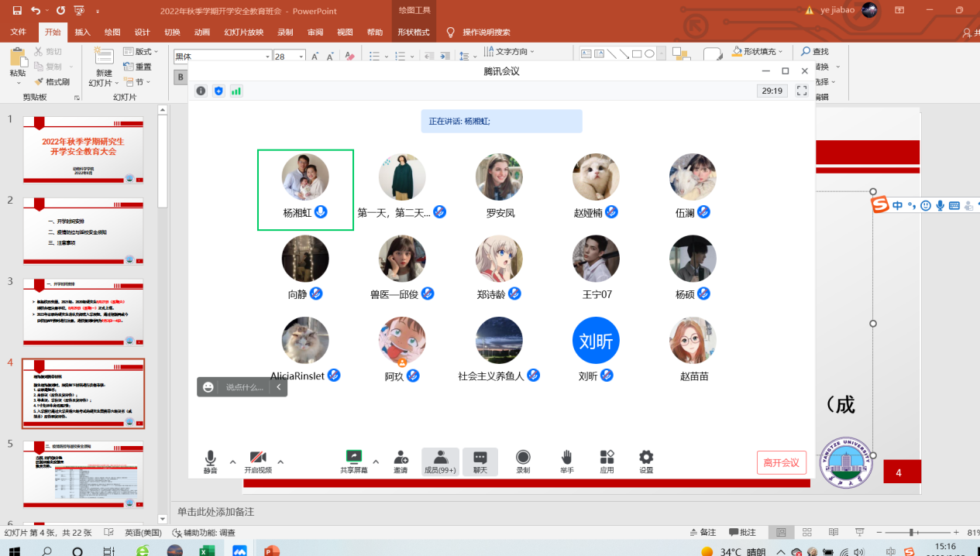
Task: Open the chat (聊天) panel icon
Action: pos(480,458)
